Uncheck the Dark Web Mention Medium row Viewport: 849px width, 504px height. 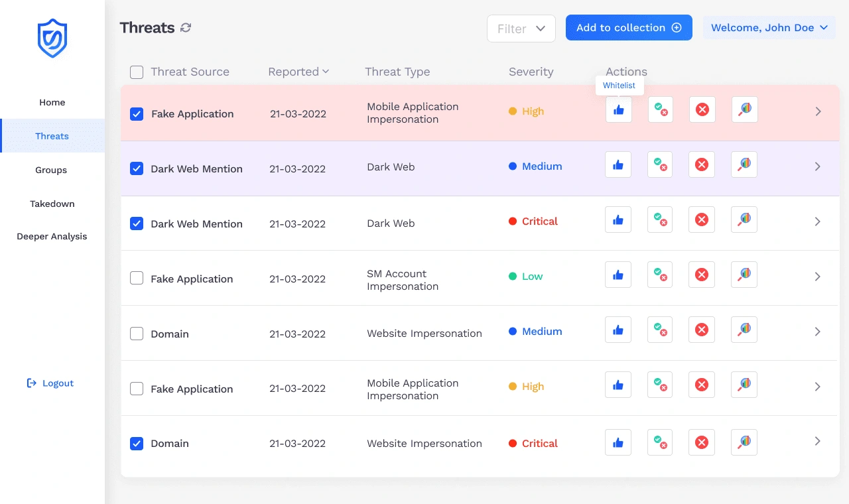point(137,168)
